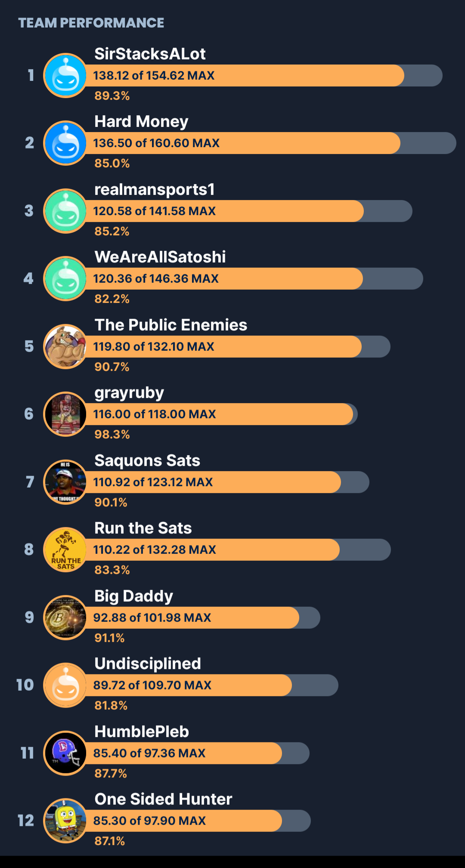Tap Hard Money's blue robot avatar
This screenshot has height=868, width=465.
[65, 143]
